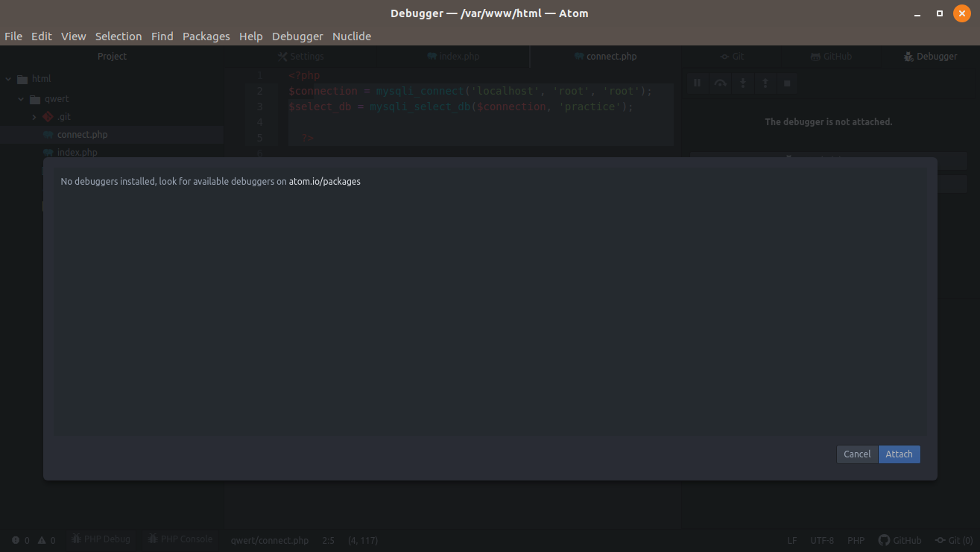Click the qwert/connect.php status bar path
The width and height of the screenshot is (980, 552).
(270, 540)
